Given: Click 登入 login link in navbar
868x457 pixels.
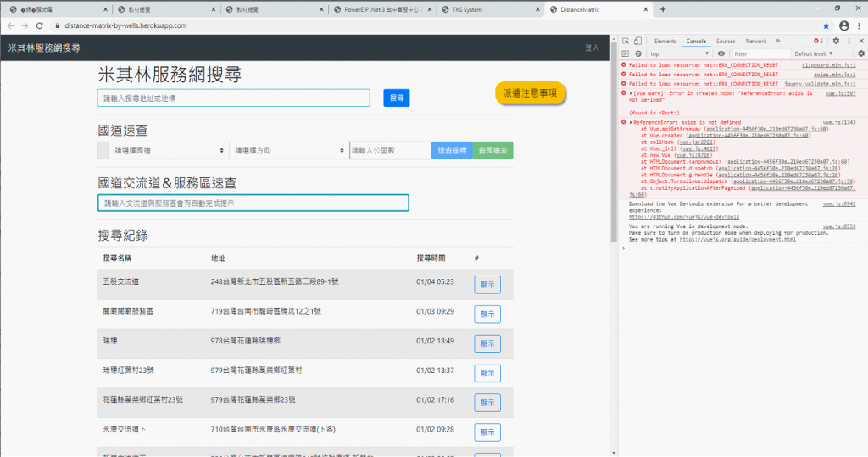Looking at the screenshot, I should coord(592,47).
